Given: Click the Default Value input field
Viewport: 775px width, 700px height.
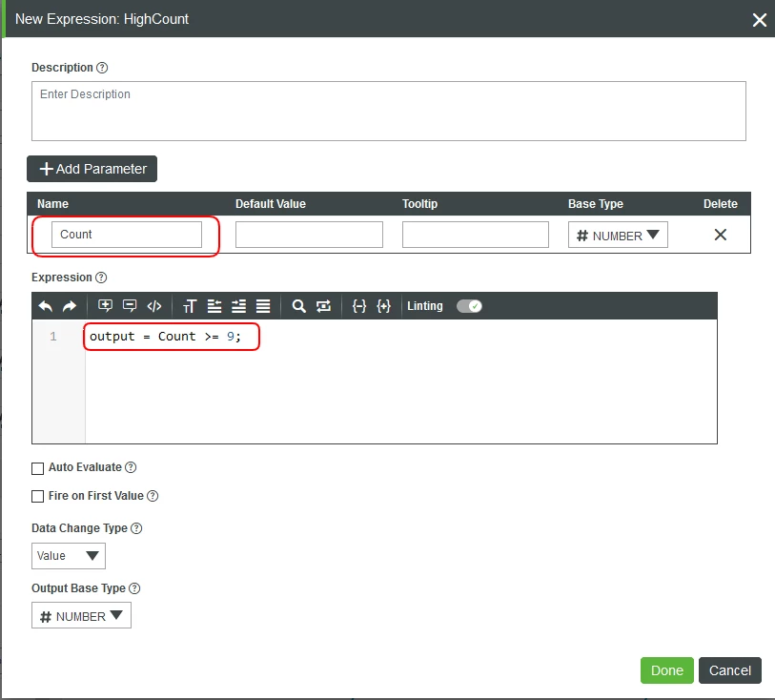Looking at the screenshot, I should tap(309, 235).
